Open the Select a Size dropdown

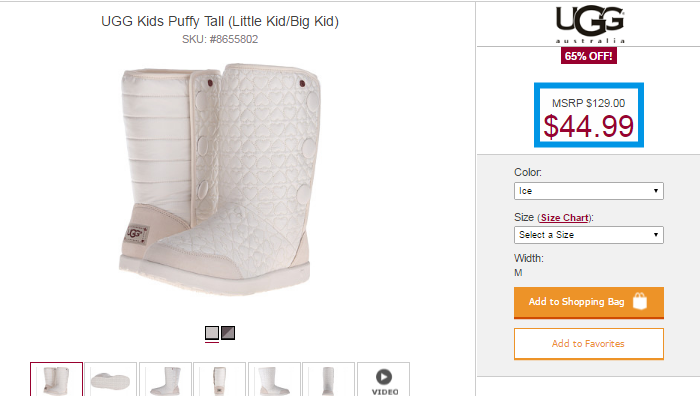point(589,235)
